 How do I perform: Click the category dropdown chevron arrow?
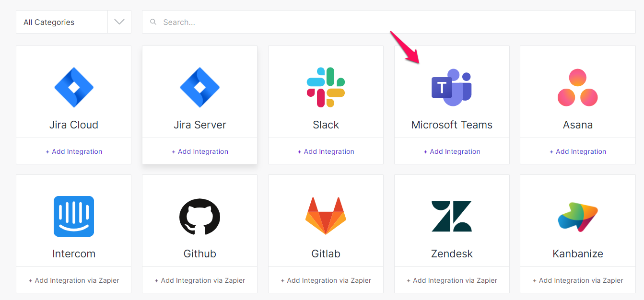click(119, 22)
